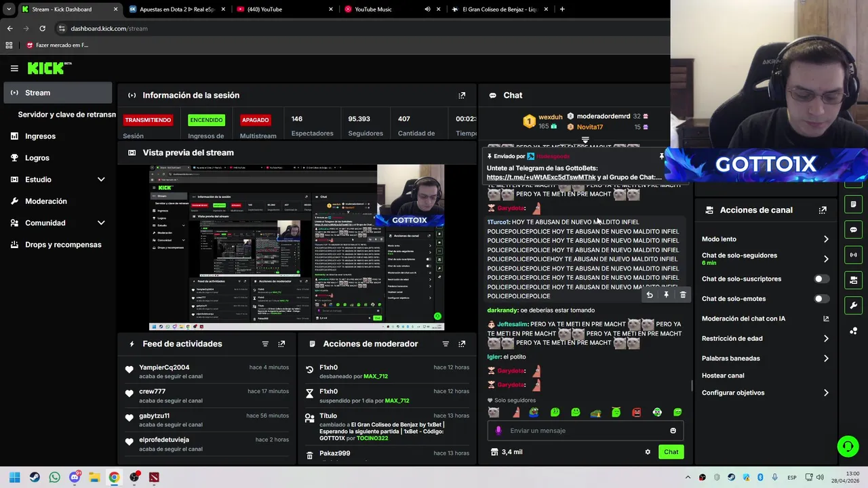This screenshot has height=488, width=868.
Task: Insert the cat emote from quick emotes
Action: 493,412
